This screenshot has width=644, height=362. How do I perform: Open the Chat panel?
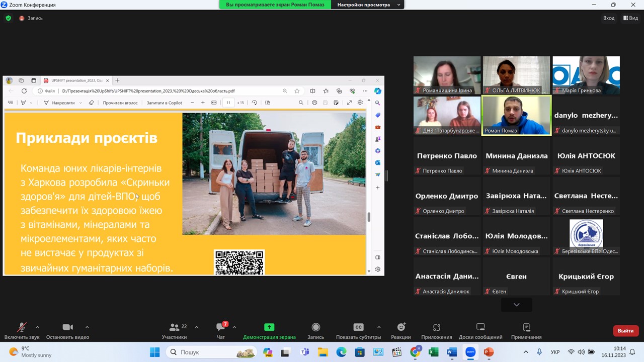coord(220,330)
